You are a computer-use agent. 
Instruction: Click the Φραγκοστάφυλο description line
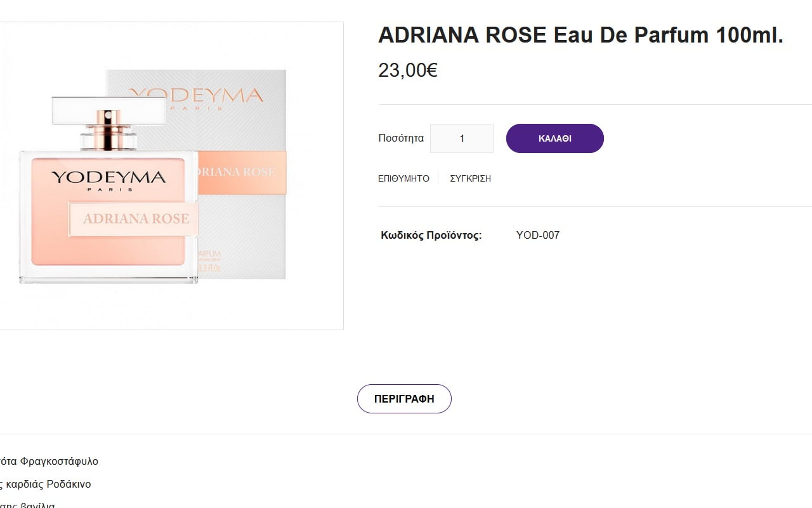pos(51,462)
